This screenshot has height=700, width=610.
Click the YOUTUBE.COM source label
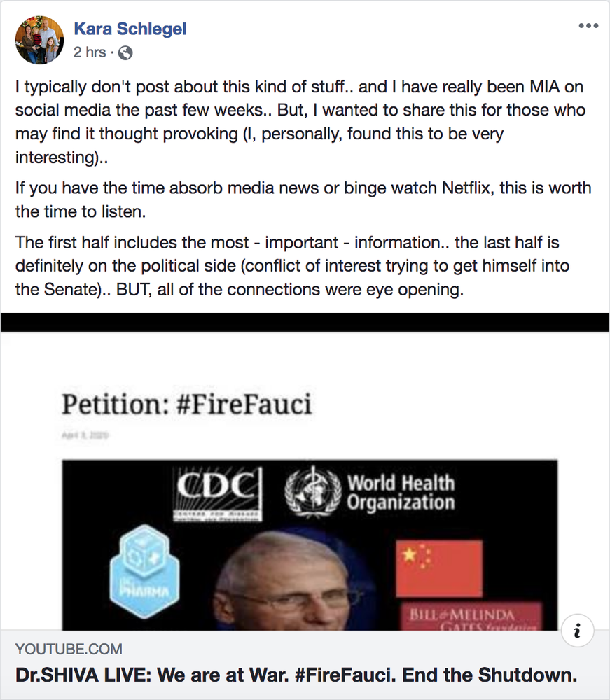pyautogui.click(x=69, y=650)
